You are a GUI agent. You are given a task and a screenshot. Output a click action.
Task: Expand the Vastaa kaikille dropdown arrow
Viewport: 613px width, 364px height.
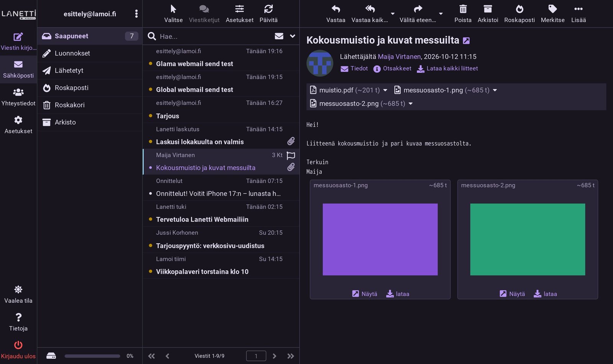393,14
